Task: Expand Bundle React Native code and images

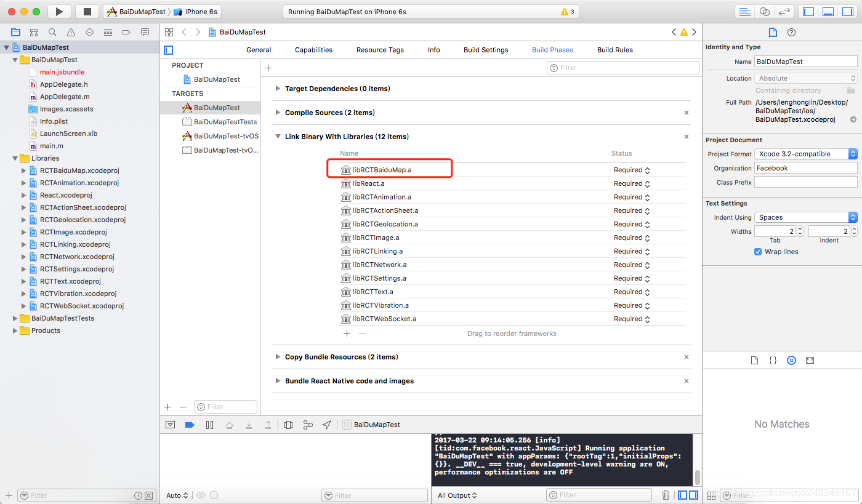Action: click(278, 381)
